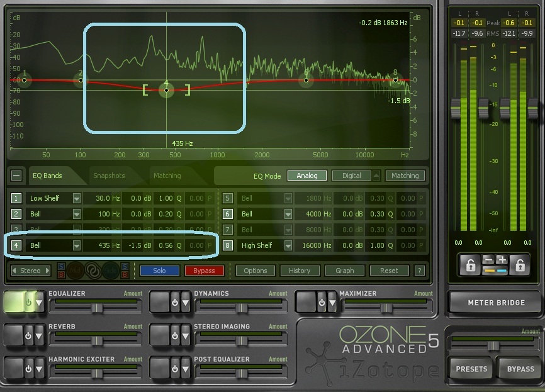Open the Meter Bridge
The width and height of the screenshot is (545, 392).
coord(497,303)
